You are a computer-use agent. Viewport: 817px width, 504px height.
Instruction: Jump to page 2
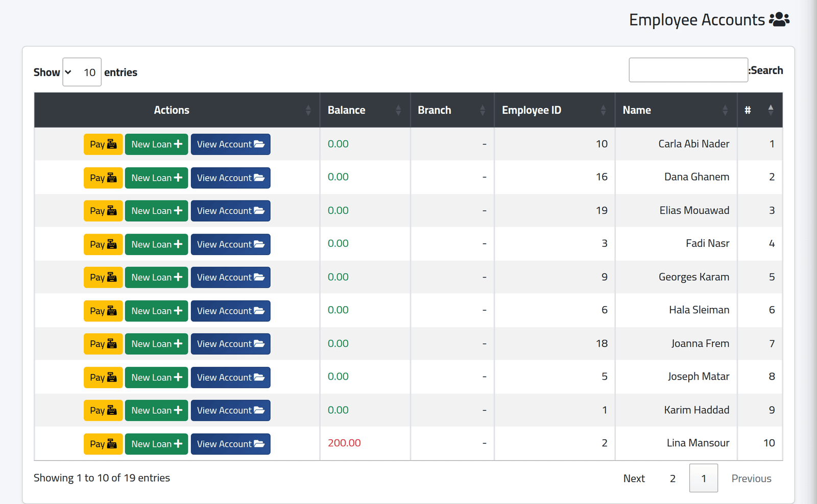point(672,478)
